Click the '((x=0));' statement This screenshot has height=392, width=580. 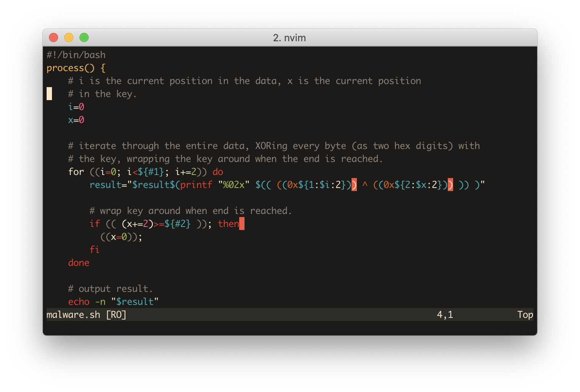pyautogui.click(x=122, y=237)
